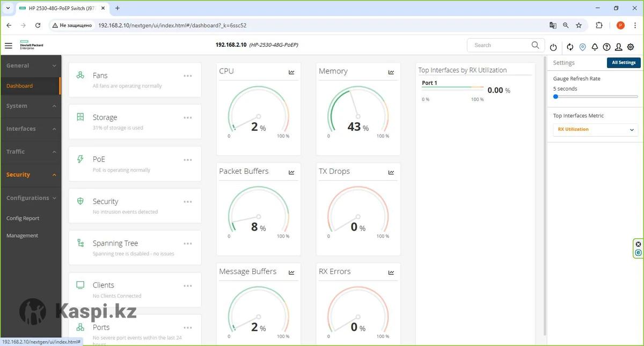Select the HP 2530-48G-PoEP Switch browser tab
Image resolution: width=644 pixels, height=346 pixels.
(62, 9)
